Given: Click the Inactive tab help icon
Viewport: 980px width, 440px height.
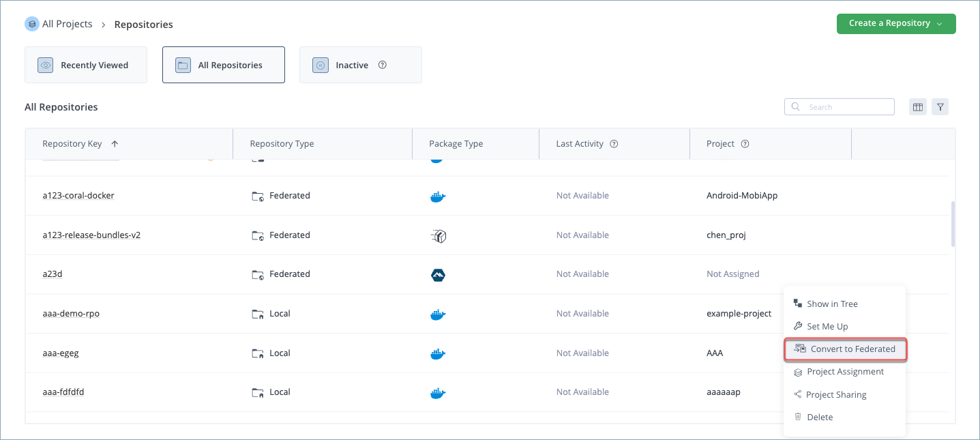Looking at the screenshot, I should (383, 65).
